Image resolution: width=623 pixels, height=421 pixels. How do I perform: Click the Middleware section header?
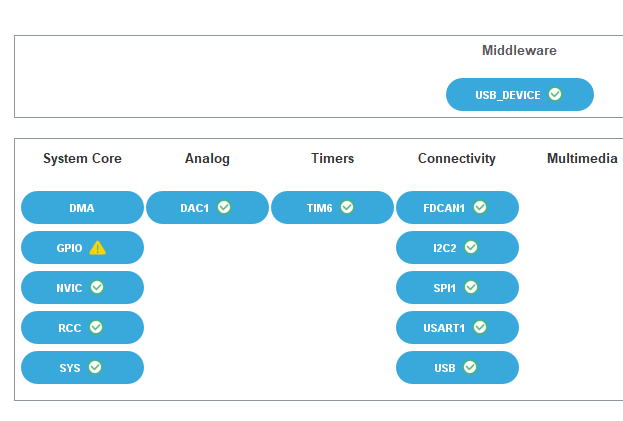(x=519, y=50)
